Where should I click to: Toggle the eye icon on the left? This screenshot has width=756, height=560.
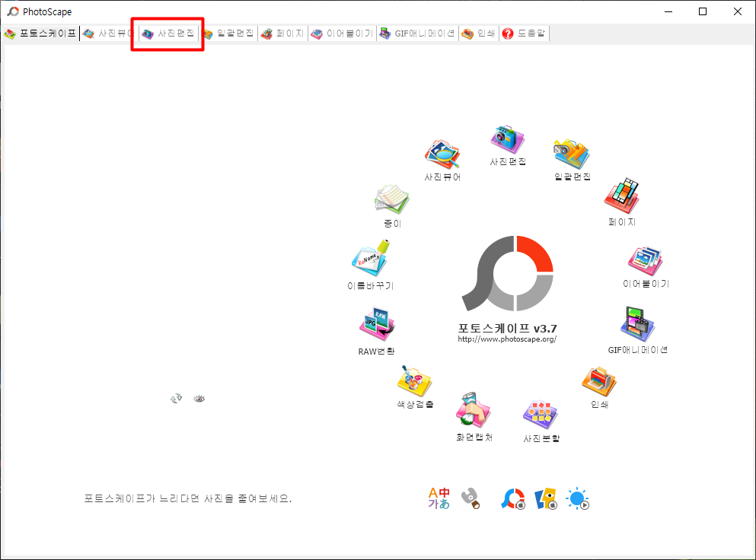[x=199, y=399]
